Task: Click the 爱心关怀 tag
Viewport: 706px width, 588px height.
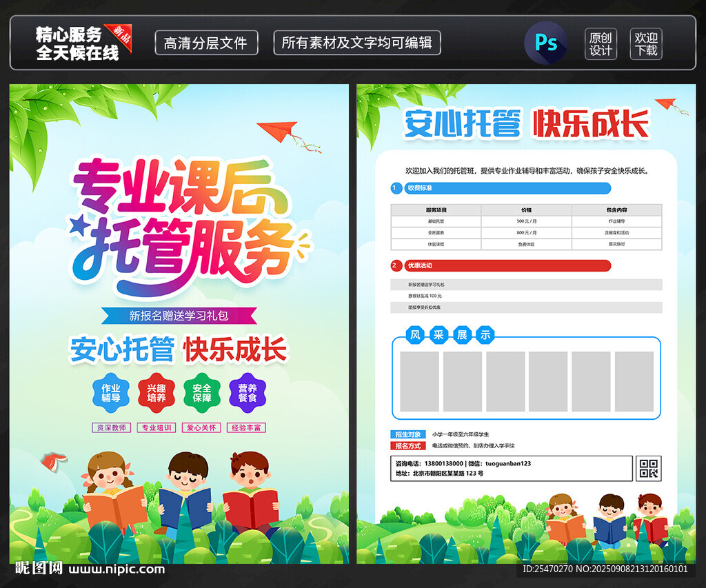Action: (201, 427)
